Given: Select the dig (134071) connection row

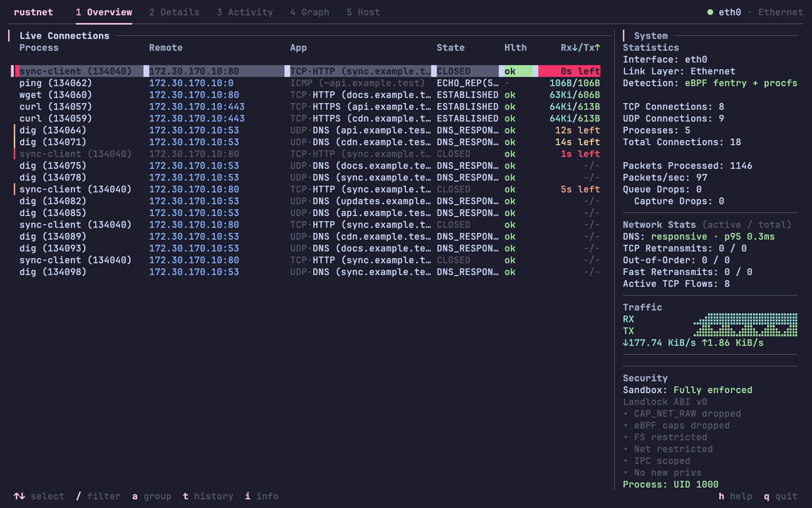Looking at the screenshot, I should click(307, 142).
